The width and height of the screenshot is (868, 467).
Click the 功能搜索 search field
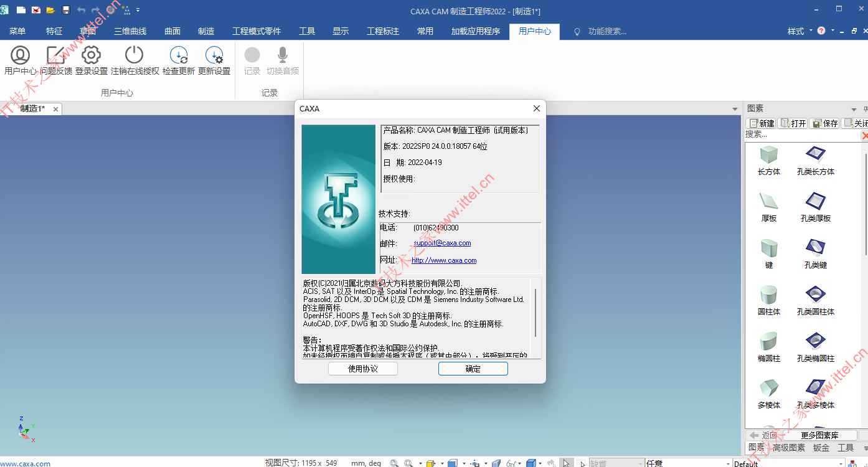click(607, 31)
